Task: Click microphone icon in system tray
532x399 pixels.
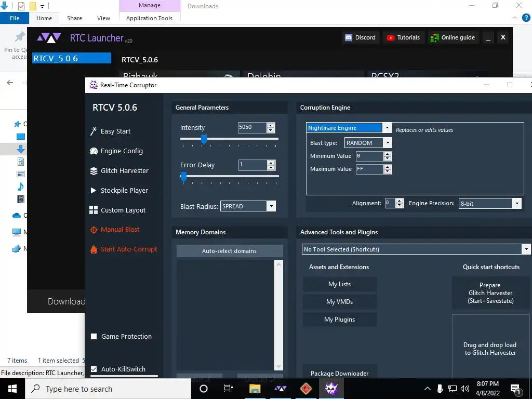Action: coord(440,389)
